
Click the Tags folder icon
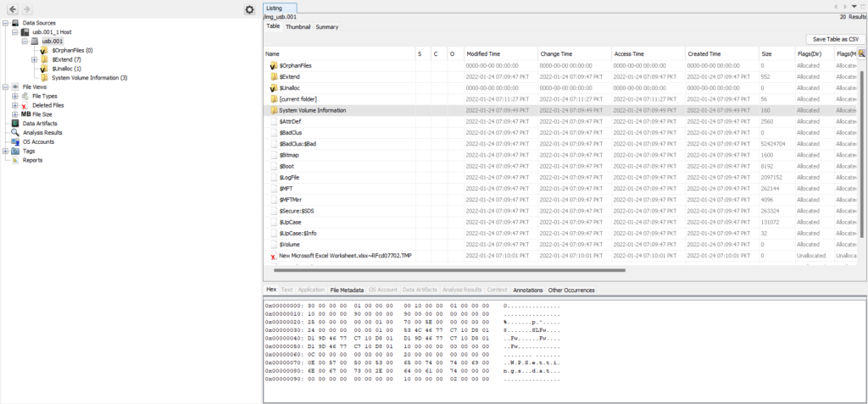click(15, 151)
